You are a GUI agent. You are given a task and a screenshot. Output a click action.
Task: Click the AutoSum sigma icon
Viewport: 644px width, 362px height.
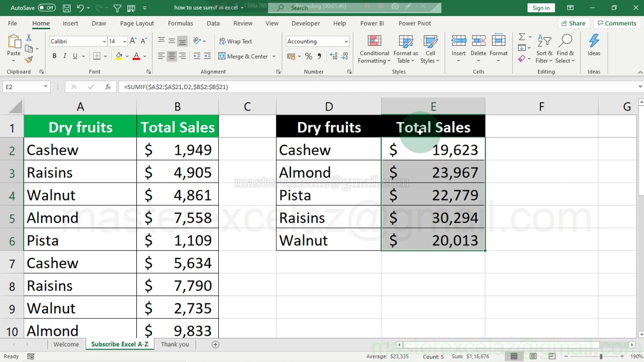(x=522, y=37)
